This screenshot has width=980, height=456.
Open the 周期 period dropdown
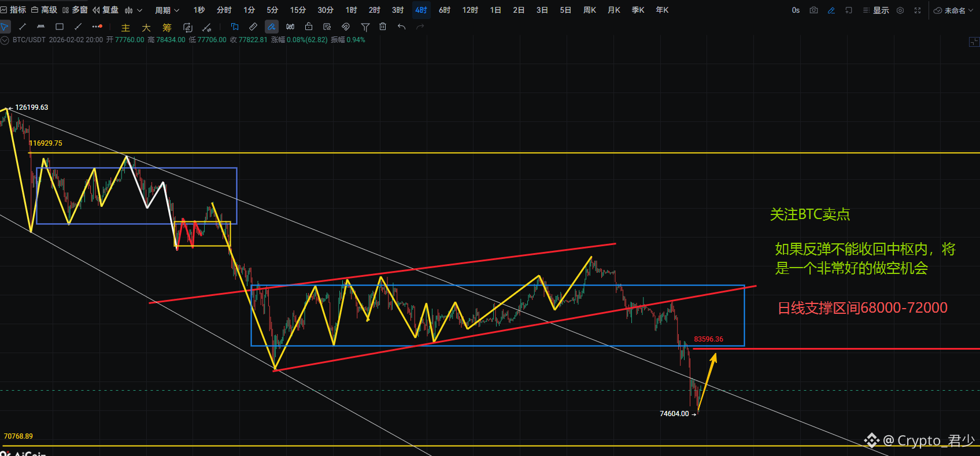[167, 10]
